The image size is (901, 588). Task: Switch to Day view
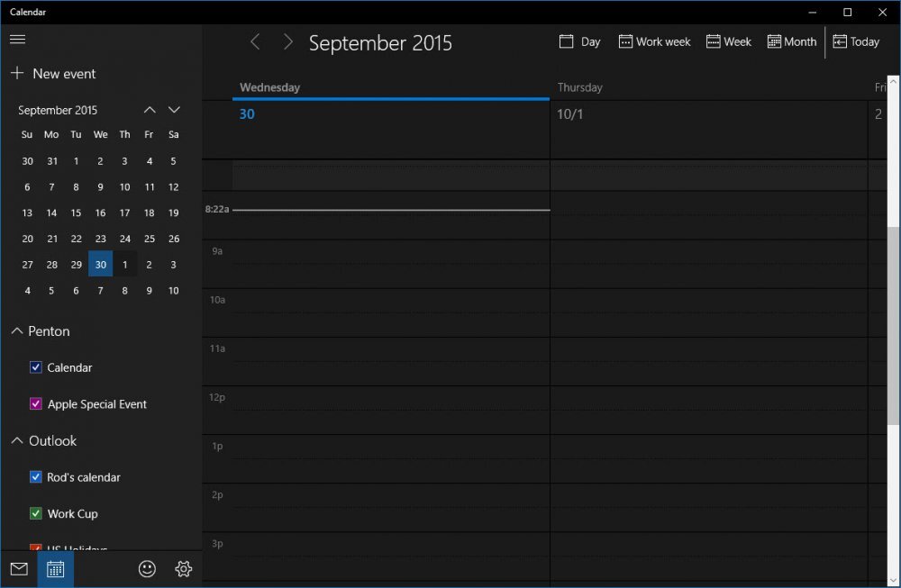579,41
